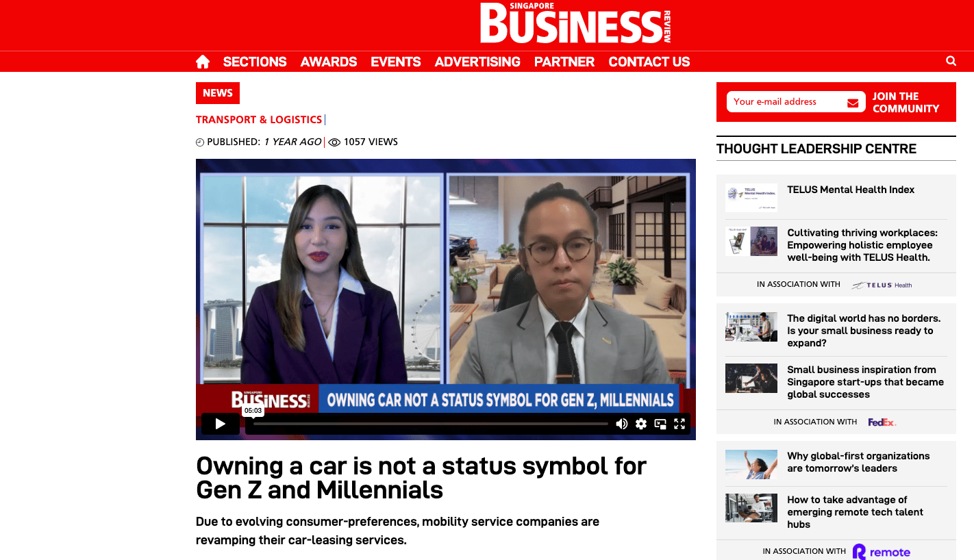Viewport: 974px width, 560px height.
Task: Click the Remote sponsor logo
Action: pyautogui.click(x=882, y=552)
